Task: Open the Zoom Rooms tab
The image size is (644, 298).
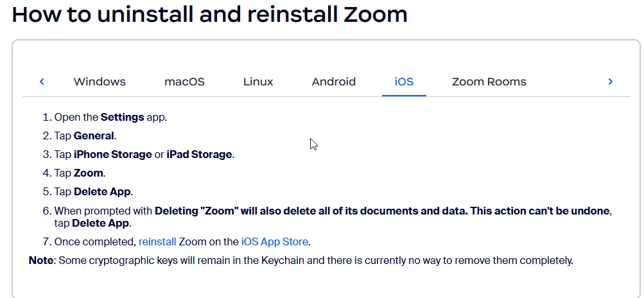Action: coord(489,82)
